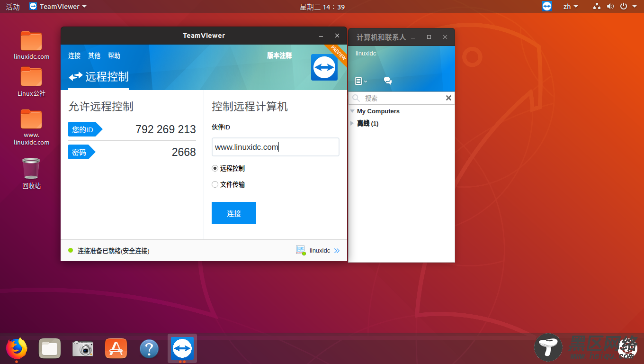
Task: Select the 文件传输 radio button
Action: pos(215,184)
